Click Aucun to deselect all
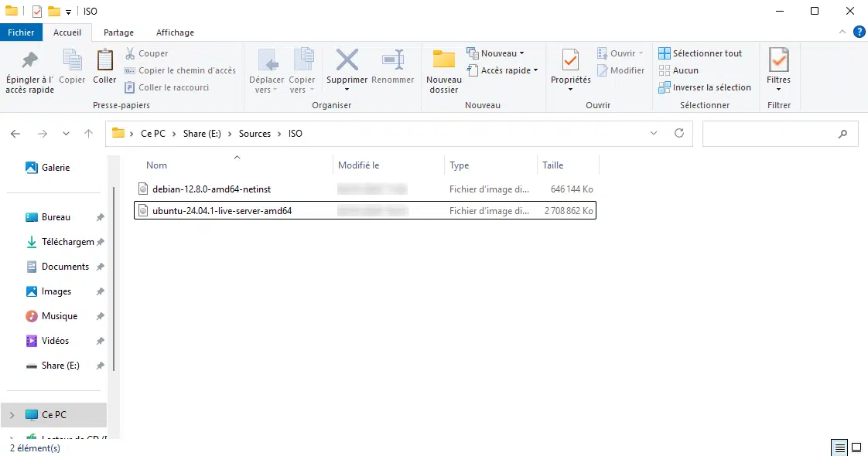Image resolution: width=868 pixels, height=456 pixels. 678,70
